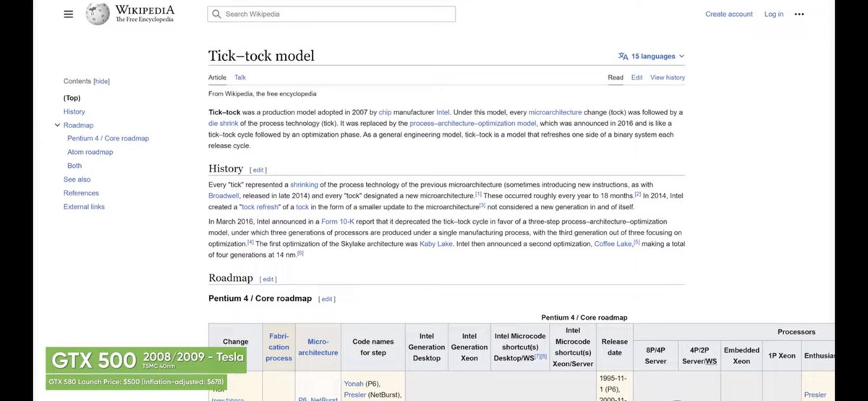This screenshot has height=401, width=868.
Task: Click the Processors table header
Action: (796, 332)
